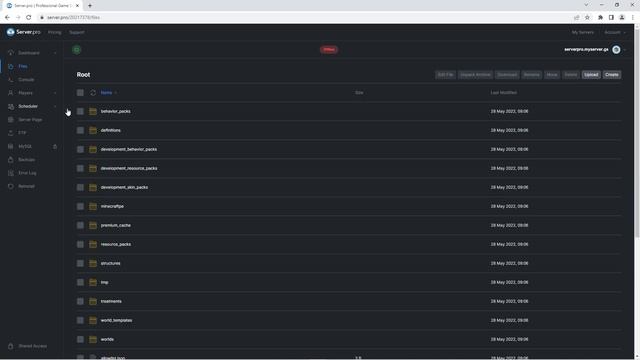This screenshot has height=360, width=640.
Task: Click the Console sidebar icon
Action: click(11, 80)
